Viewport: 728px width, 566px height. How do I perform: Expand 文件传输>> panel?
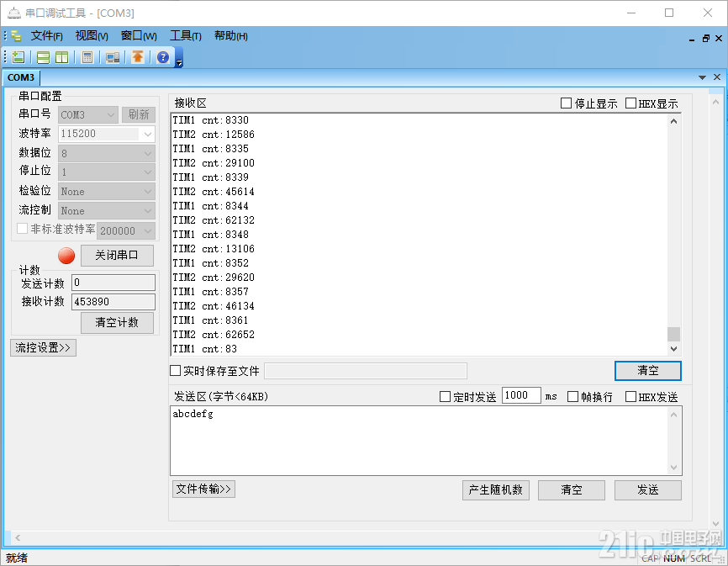click(203, 489)
